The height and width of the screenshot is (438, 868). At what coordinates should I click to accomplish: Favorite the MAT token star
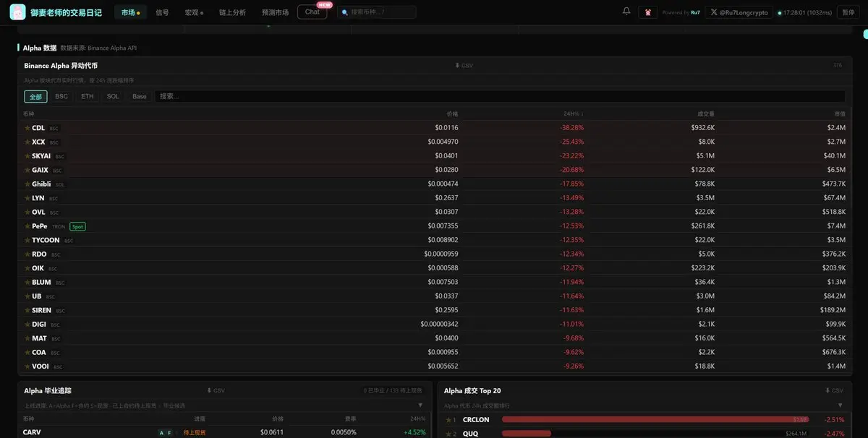[x=27, y=338]
